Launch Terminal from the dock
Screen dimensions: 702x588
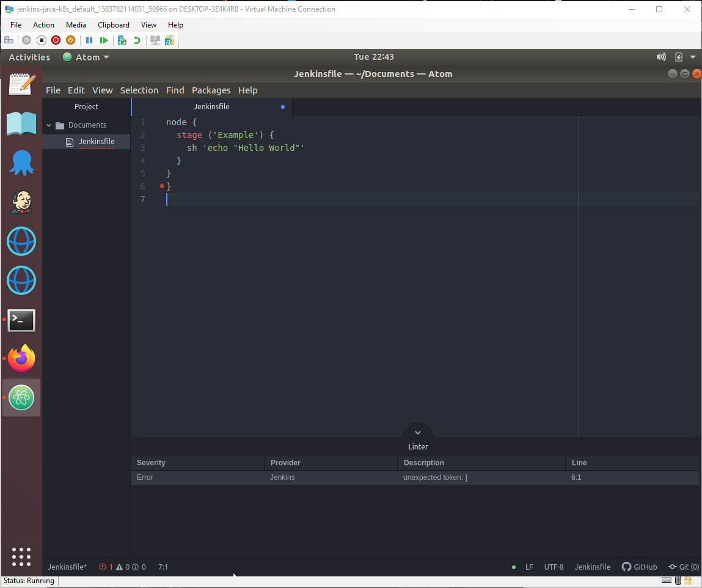(21, 319)
